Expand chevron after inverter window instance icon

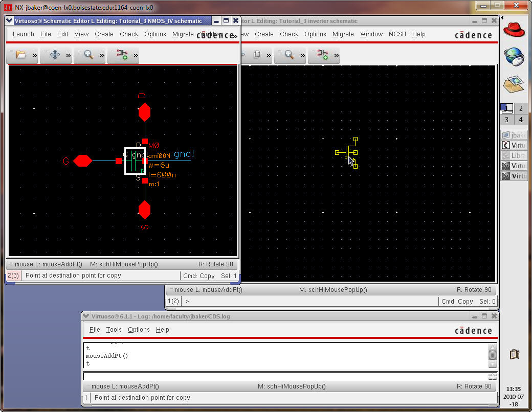click(337, 55)
